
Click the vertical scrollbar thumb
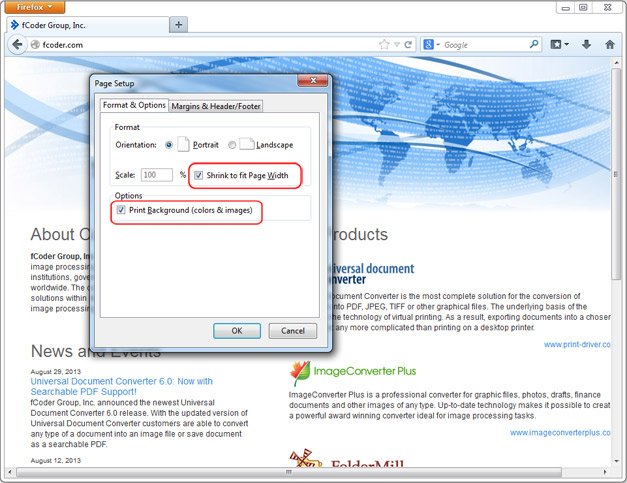click(x=616, y=174)
